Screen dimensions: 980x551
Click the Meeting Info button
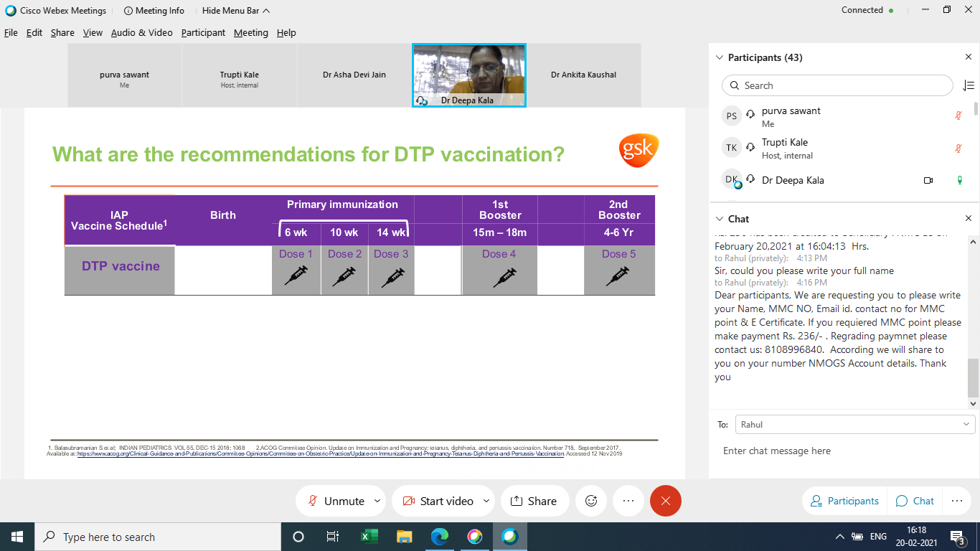coord(154,11)
